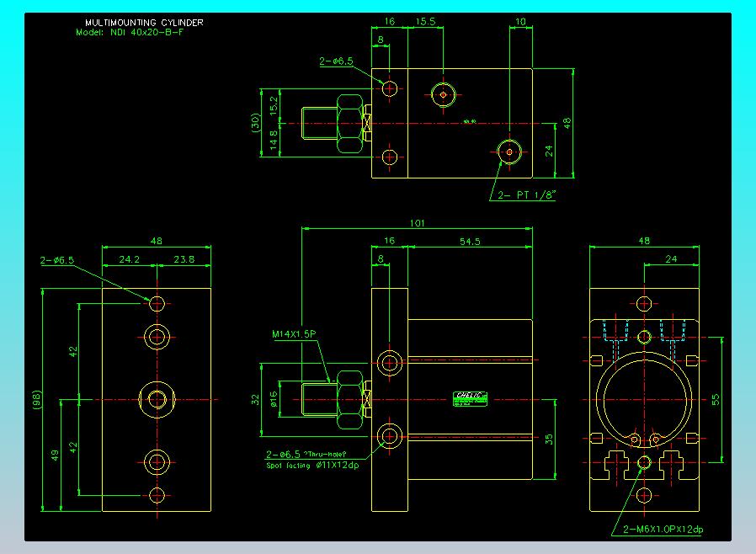This screenshot has width=756, height=554.
Task: Click the M14X1.5P thread callout
Action: 294,333
